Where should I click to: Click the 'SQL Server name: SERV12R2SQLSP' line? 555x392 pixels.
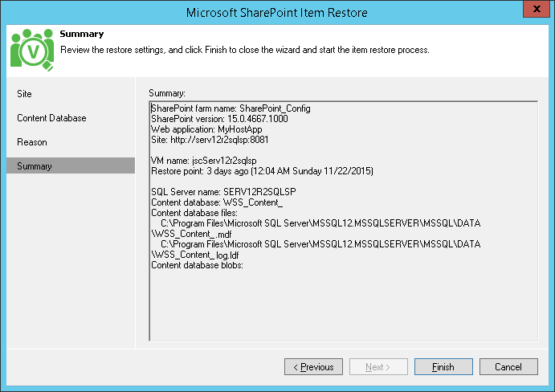point(224,192)
